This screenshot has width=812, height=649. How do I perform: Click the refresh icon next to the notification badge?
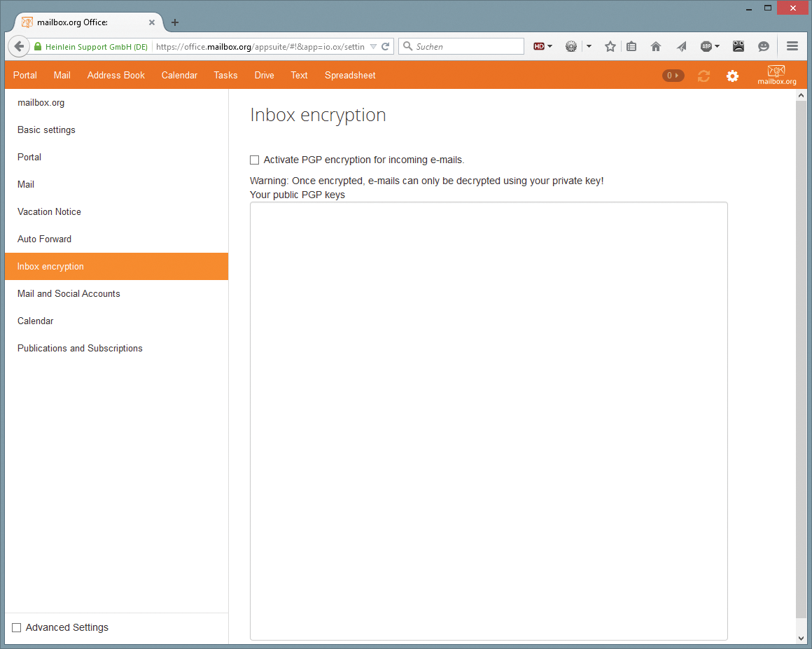[703, 76]
